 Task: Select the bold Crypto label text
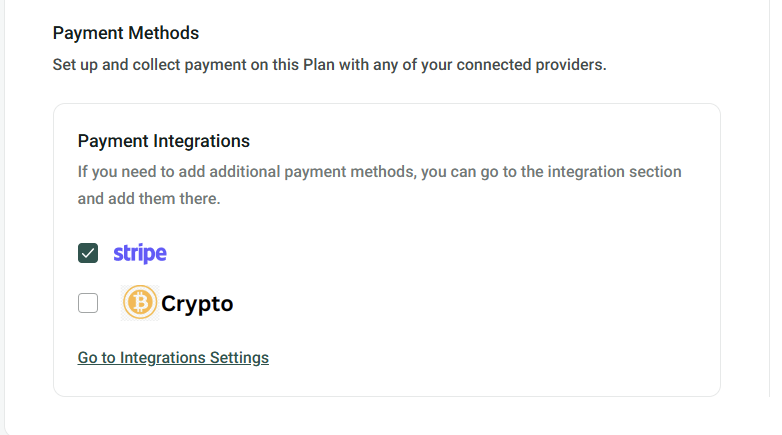pos(197,304)
